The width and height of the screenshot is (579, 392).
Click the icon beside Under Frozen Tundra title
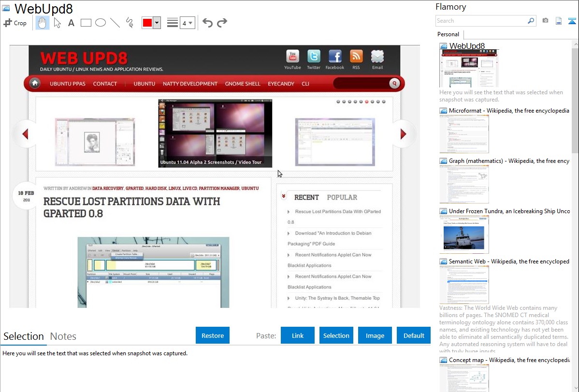(x=443, y=211)
